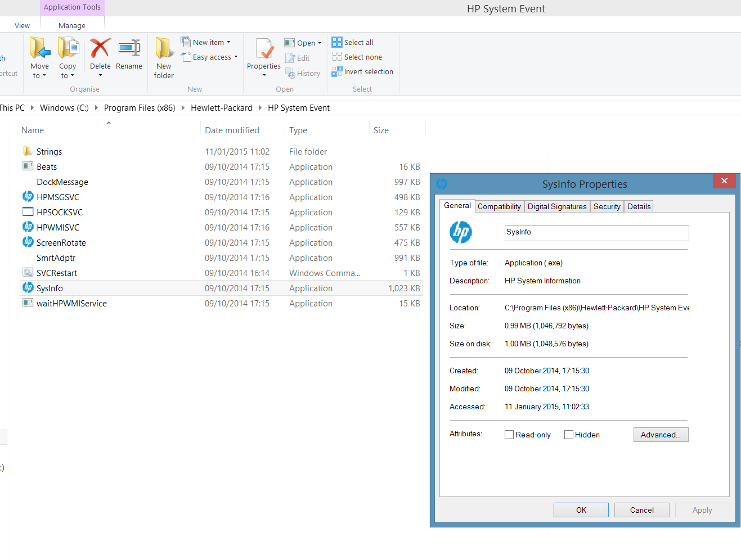Click the Select all icon

pos(337,42)
